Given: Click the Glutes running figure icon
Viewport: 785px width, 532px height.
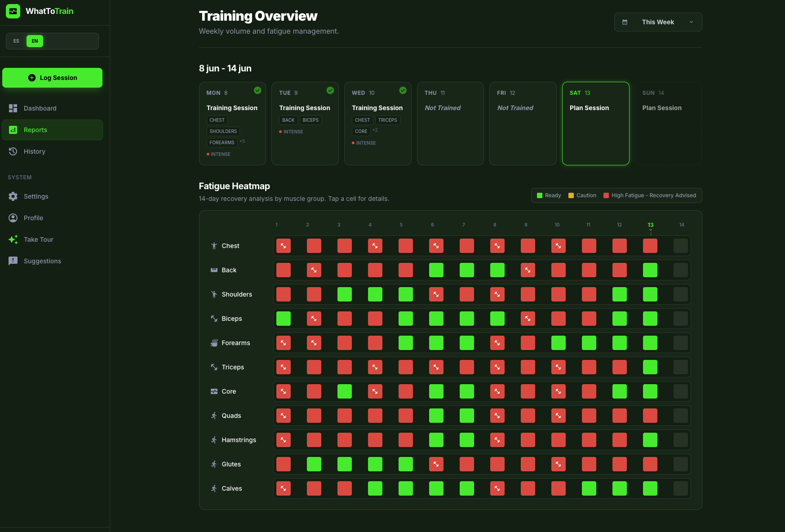Looking at the screenshot, I should [214, 464].
